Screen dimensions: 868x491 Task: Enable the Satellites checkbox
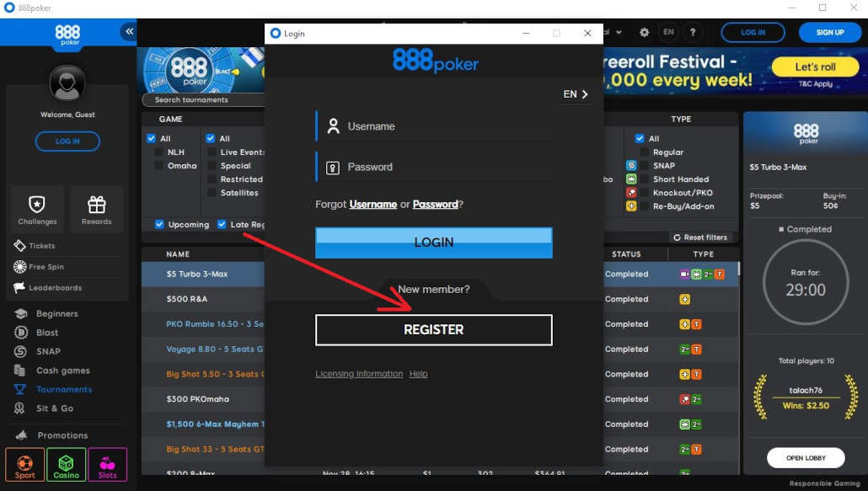[212, 192]
